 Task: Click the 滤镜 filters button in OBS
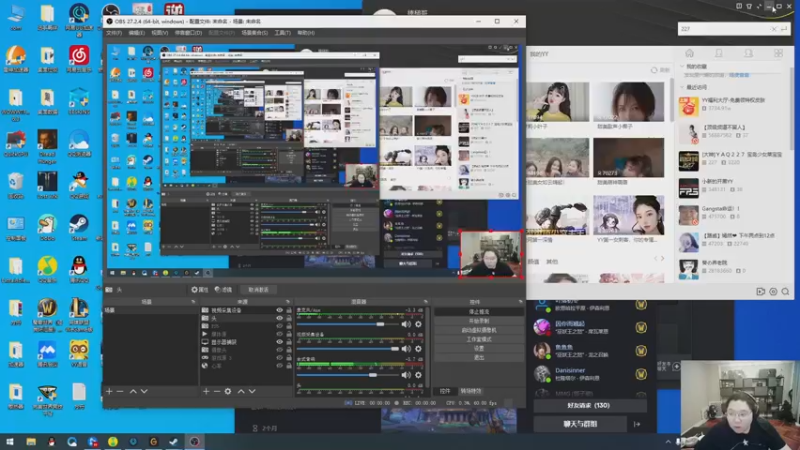(x=223, y=290)
